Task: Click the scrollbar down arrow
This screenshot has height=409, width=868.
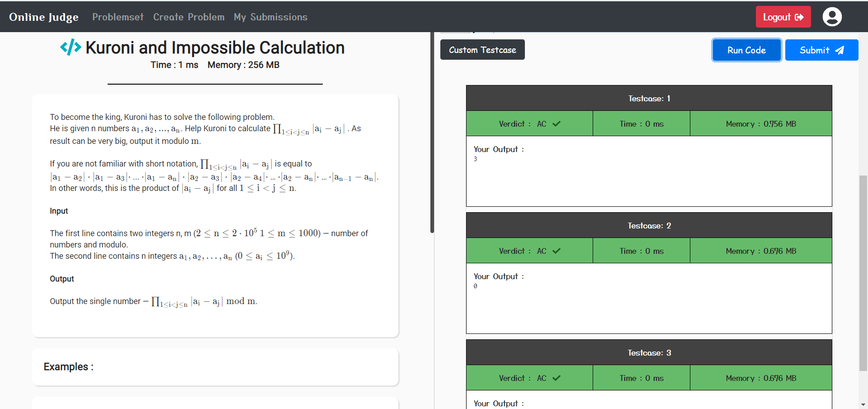Action: pos(863,404)
